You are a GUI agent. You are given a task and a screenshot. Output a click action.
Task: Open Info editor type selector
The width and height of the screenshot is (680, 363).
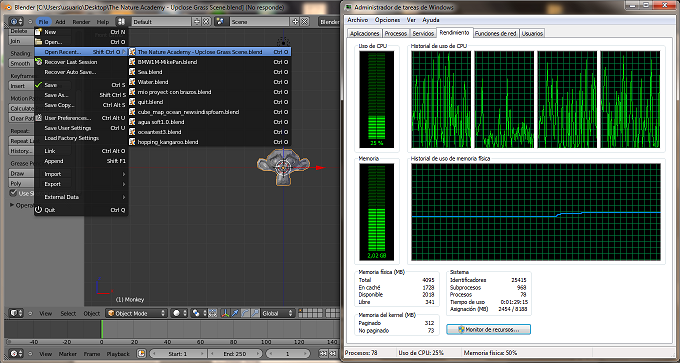click(x=16, y=22)
